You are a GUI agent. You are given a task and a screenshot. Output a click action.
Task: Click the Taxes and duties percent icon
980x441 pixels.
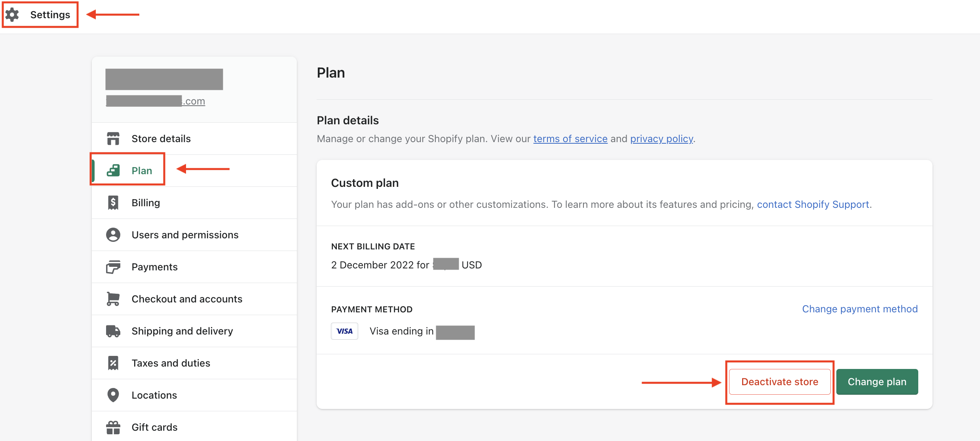(113, 363)
